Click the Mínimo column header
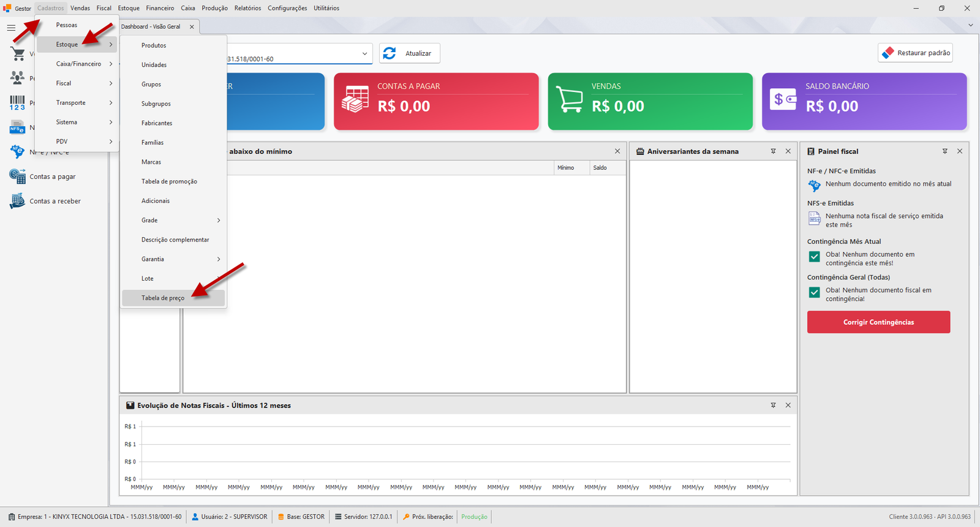 click(571, 168)
